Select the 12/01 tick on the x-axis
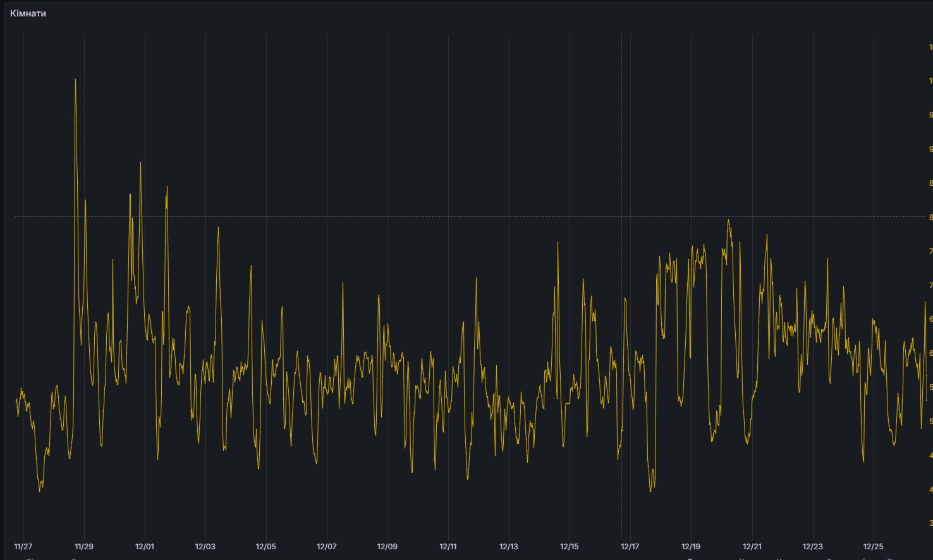Viewport: 933px width, 560px height. (145, 547)
